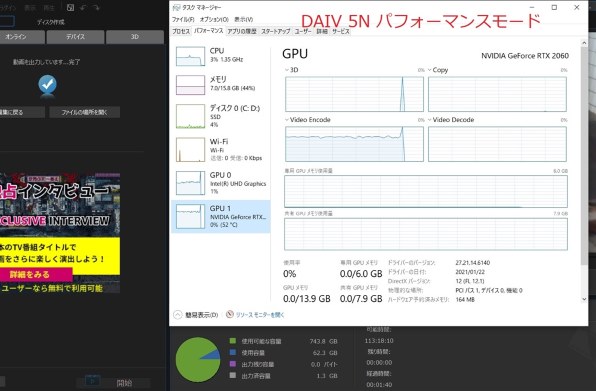Image resolution: width=596 pixels, height=391 pixels.
Task: Expand the 3D graph engine dropdown
Action: [x=287, y=70]
